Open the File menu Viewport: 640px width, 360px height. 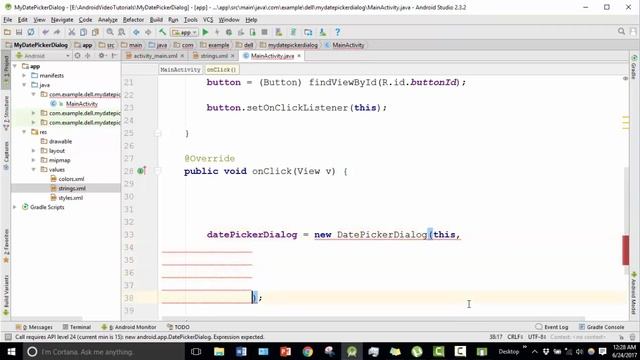point(8,20)
